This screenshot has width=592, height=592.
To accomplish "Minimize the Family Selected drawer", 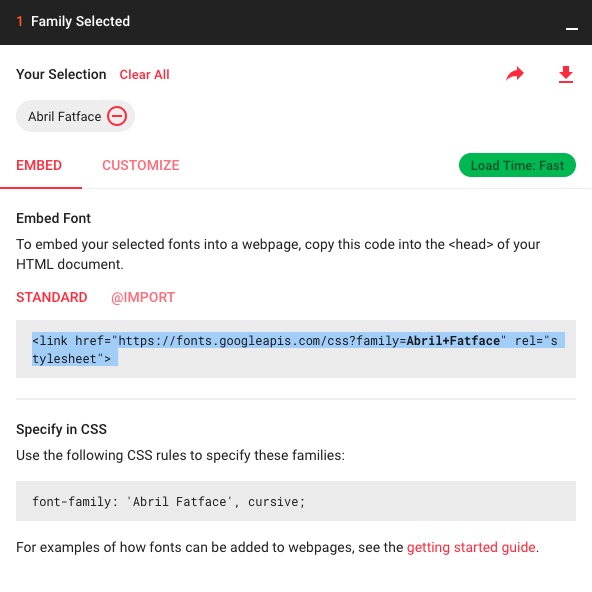I will [x=572, y=29].
